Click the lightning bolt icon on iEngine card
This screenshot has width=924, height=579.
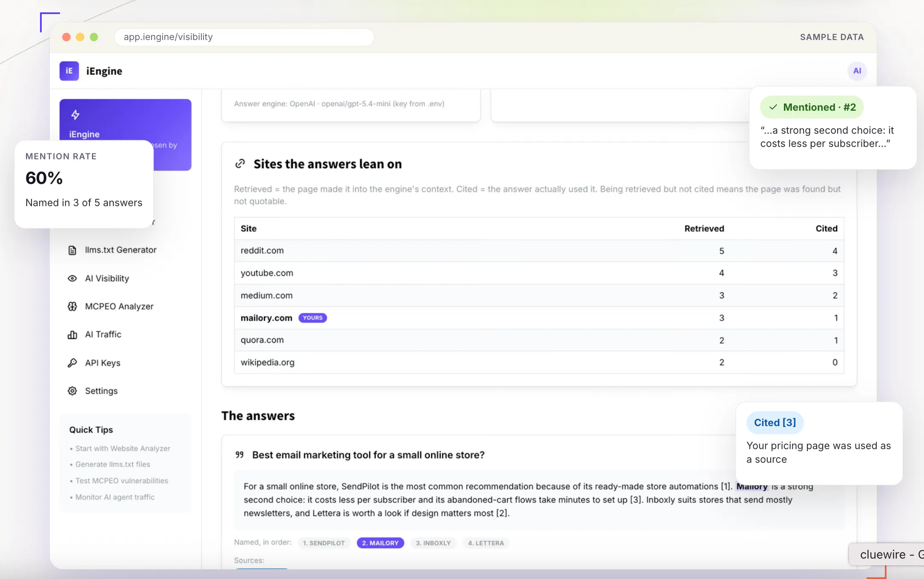[x=75, y=115]
